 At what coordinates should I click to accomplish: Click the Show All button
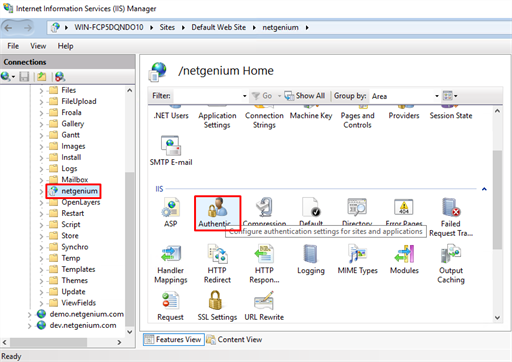tap(305, 96)
